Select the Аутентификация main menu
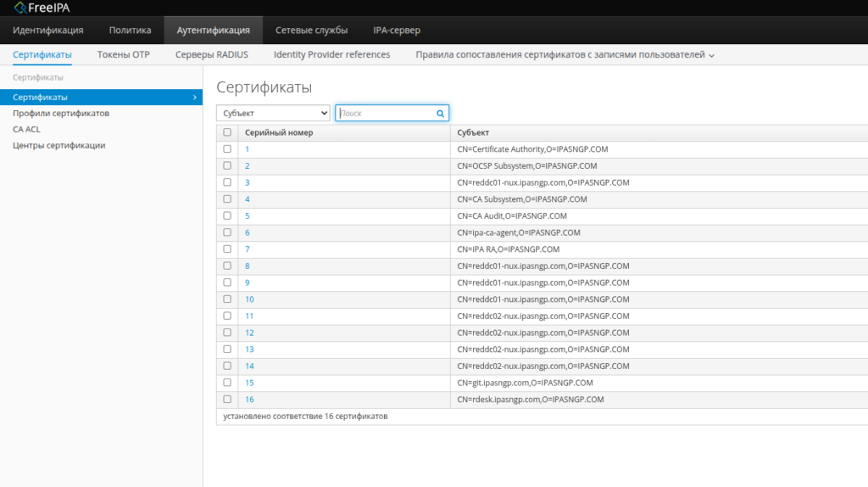This screenshot has width=868, height=487. pyautogui.click(x=213, y=30)
